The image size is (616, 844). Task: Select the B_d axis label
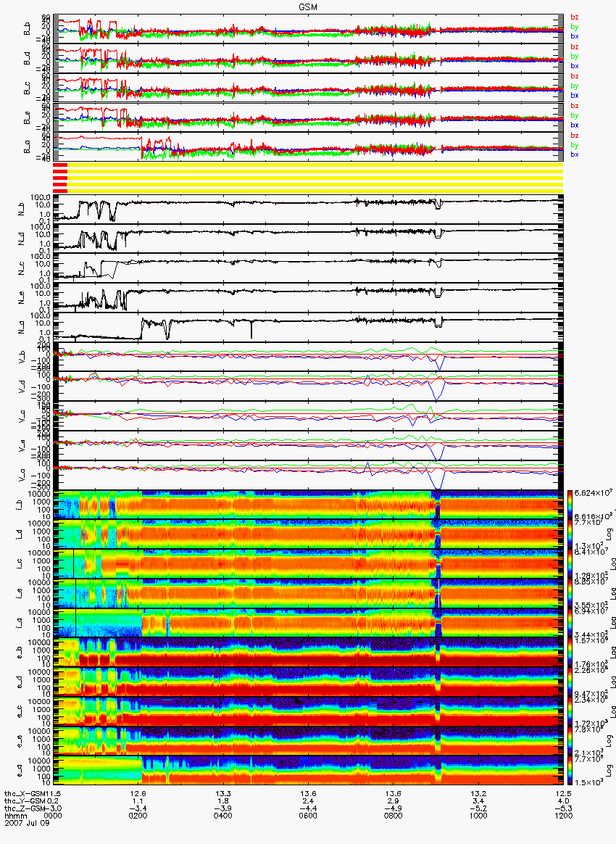(x=27, y=59)
